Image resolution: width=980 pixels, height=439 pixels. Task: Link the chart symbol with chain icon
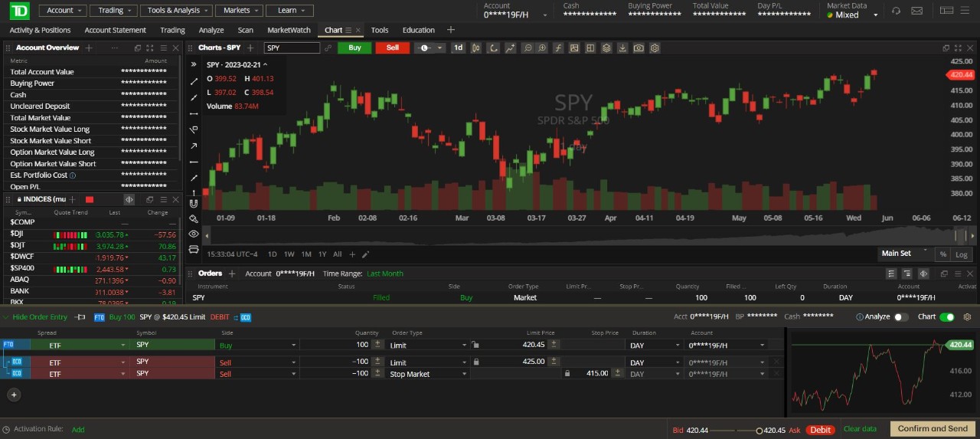[328, 48]
